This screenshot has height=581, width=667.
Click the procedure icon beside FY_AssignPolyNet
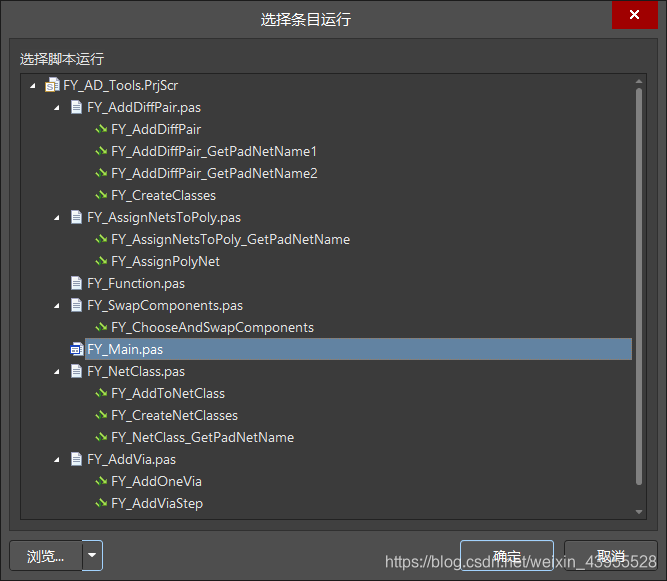(100, 262)
